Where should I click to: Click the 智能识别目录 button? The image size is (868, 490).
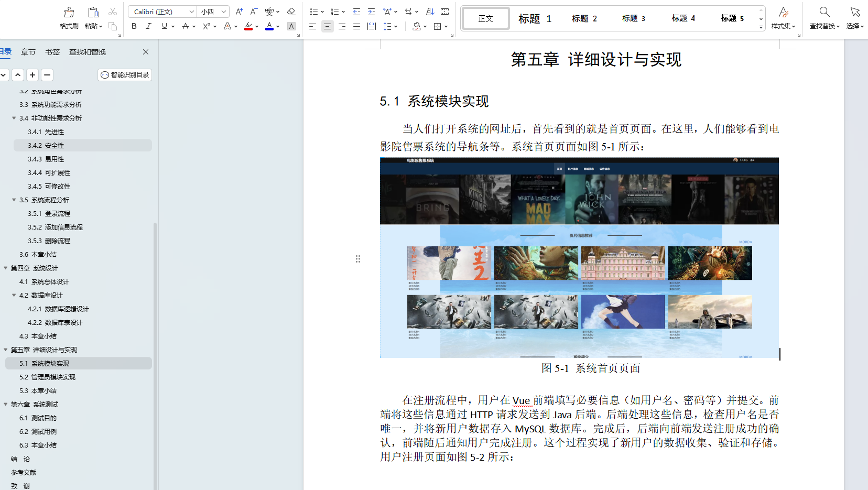point(125,75)
